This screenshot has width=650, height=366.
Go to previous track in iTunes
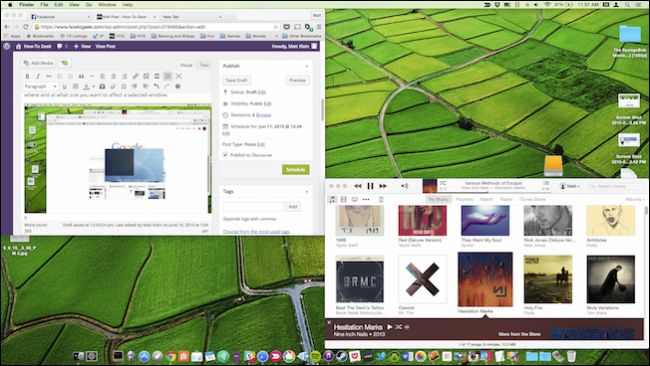click(358, 186)
